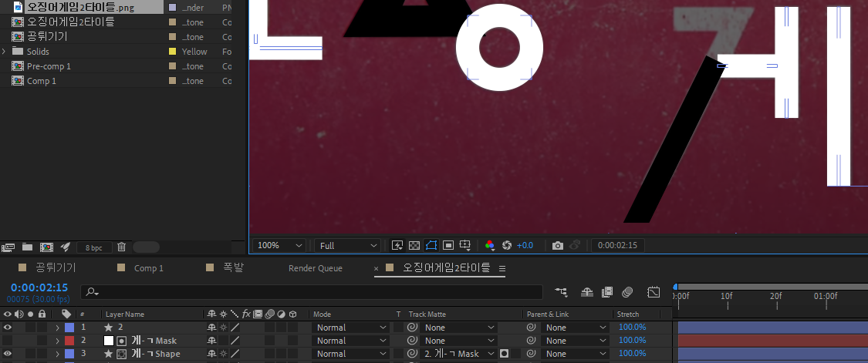Toggle shy switch on layer 1
868x363 pixels.
pyautogui.click(x=211, y=328)
